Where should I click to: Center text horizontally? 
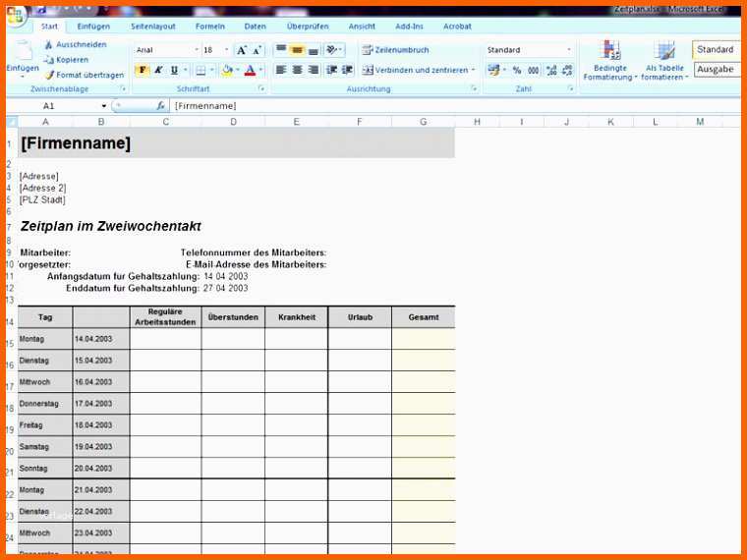(x=297, y=70)
